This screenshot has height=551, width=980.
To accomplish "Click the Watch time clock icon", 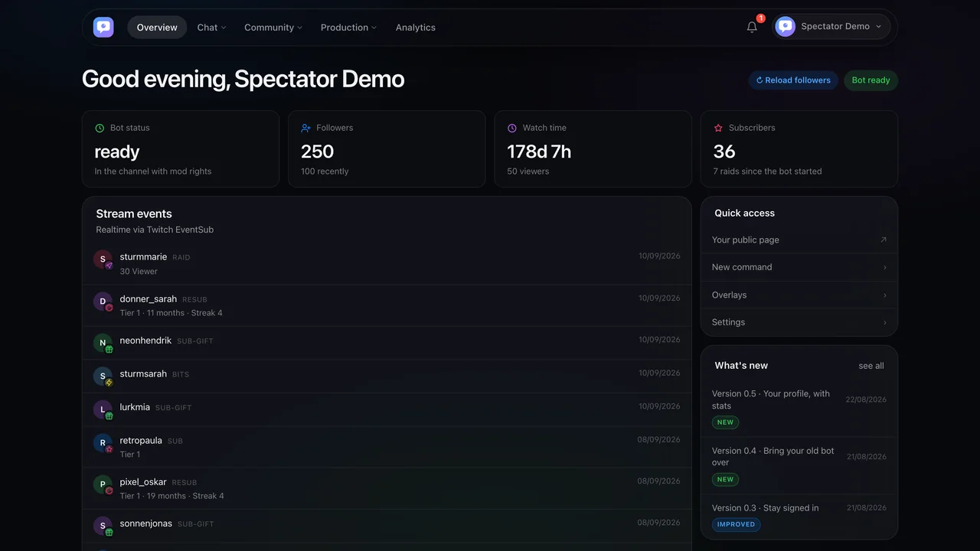I will click(x=512, y=128).
